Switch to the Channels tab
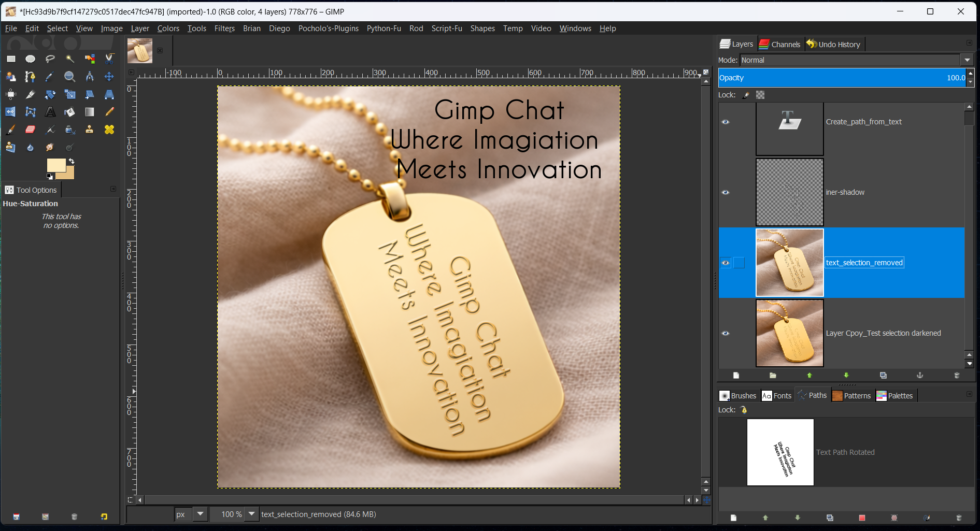 click(780, 45)
